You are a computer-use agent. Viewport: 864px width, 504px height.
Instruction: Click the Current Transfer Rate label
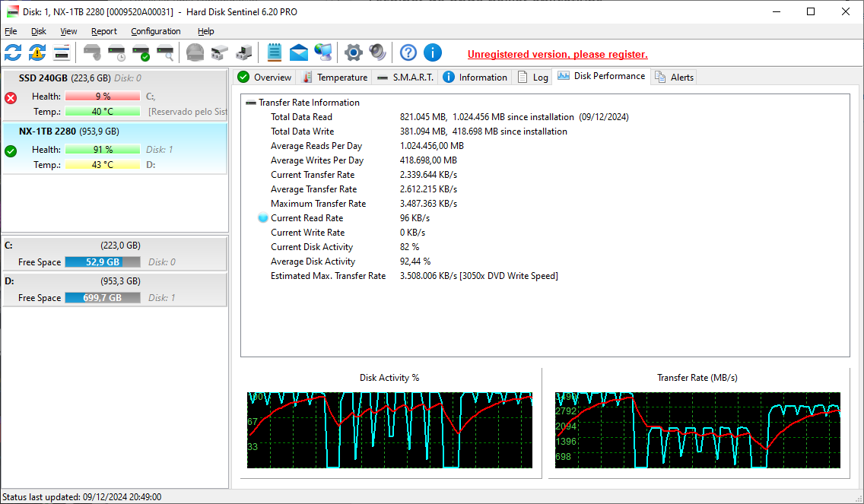[x=313, y=175]
